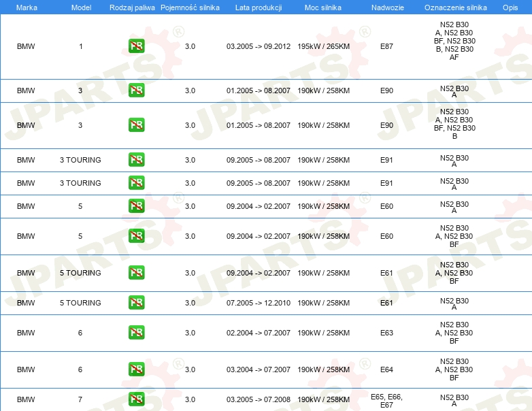
Task: Click engine code cell in the E64 row
Action: (x=454, y=369)
